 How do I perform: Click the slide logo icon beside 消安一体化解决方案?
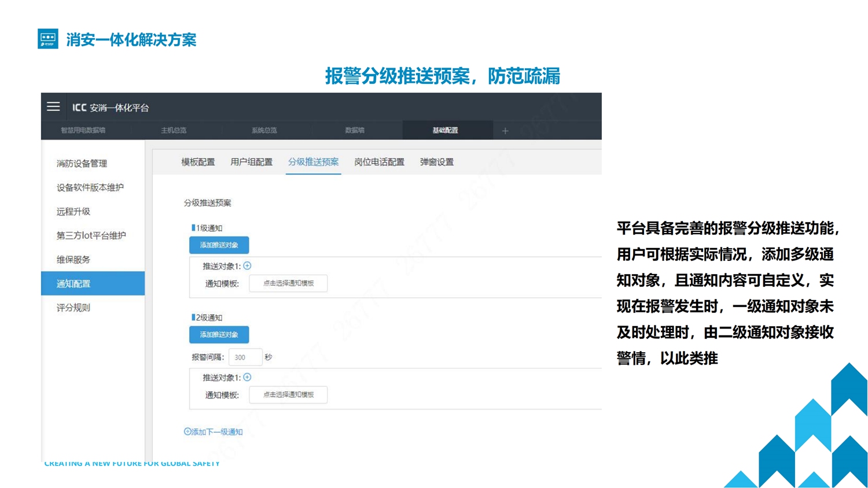tap(48, 39)
